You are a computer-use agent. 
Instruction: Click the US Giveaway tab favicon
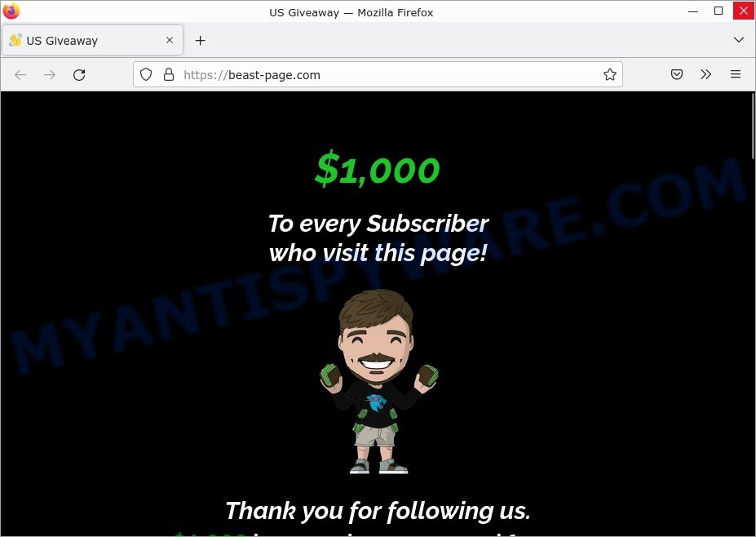pos(15,40)
